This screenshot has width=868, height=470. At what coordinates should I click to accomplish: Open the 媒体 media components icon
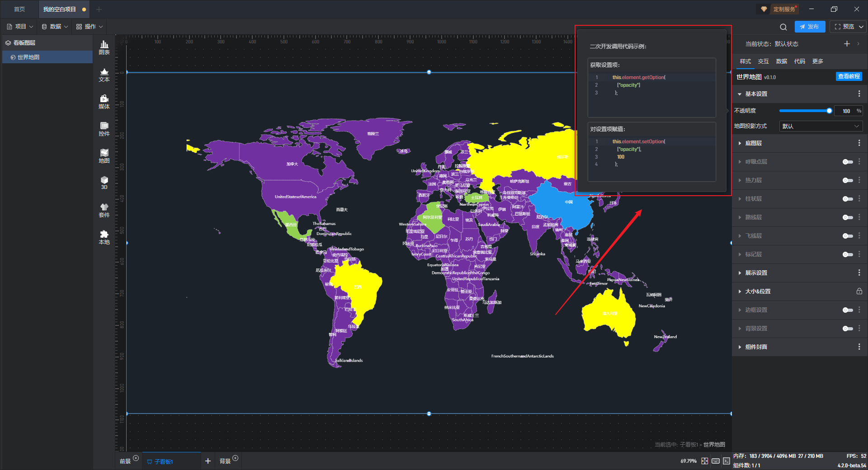(x=104, y=101)
